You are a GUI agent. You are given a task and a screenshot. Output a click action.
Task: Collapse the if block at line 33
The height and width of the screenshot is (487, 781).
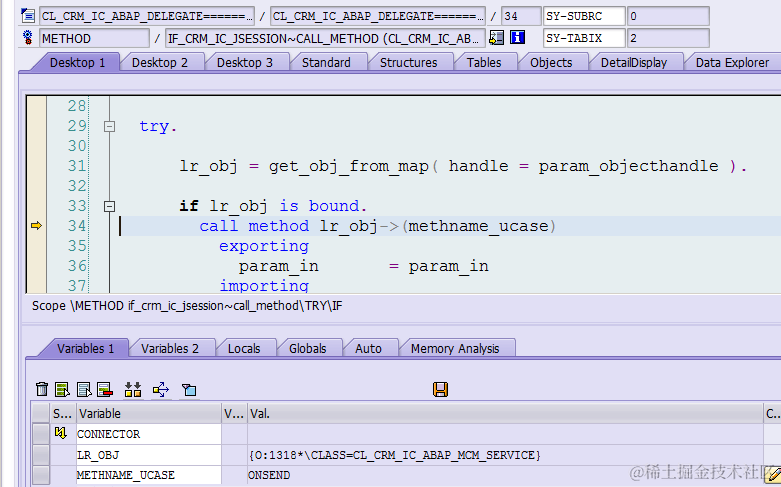109,206
